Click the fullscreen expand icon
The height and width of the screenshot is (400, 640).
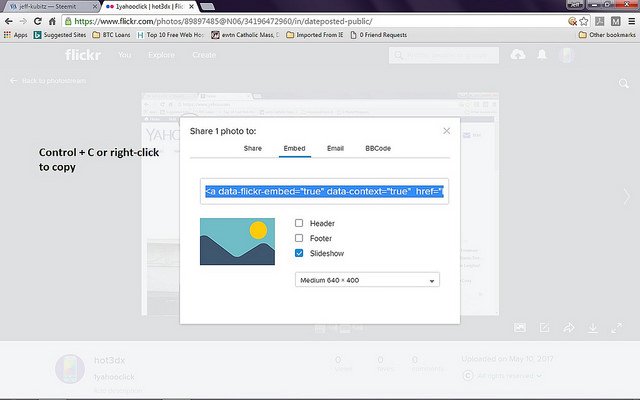[x=617, y=327]
